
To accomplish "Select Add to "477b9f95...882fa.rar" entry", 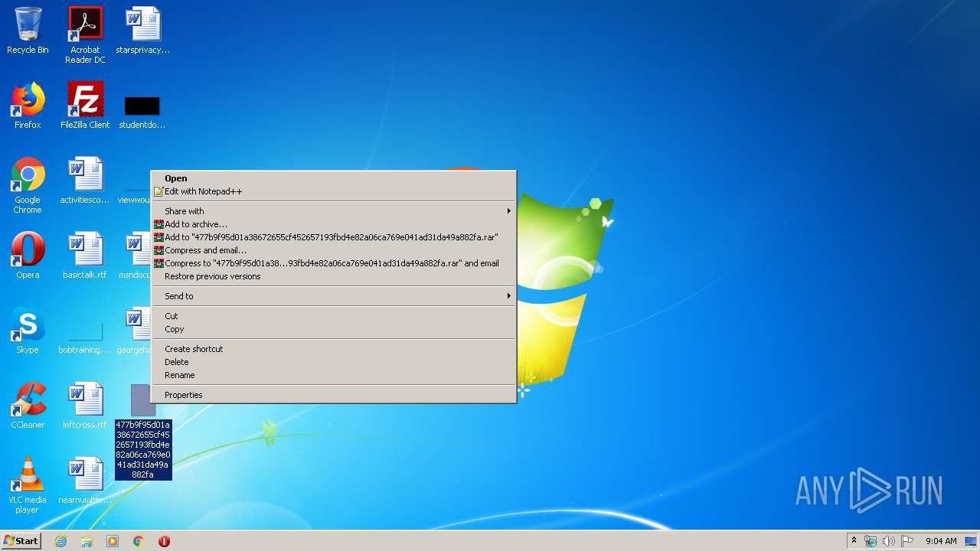I will (334, 237).
